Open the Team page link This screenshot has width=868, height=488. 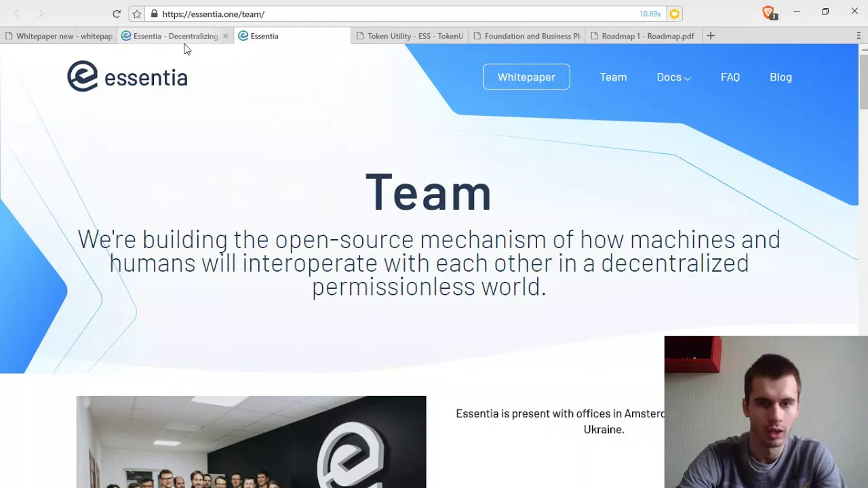(613, 77)
